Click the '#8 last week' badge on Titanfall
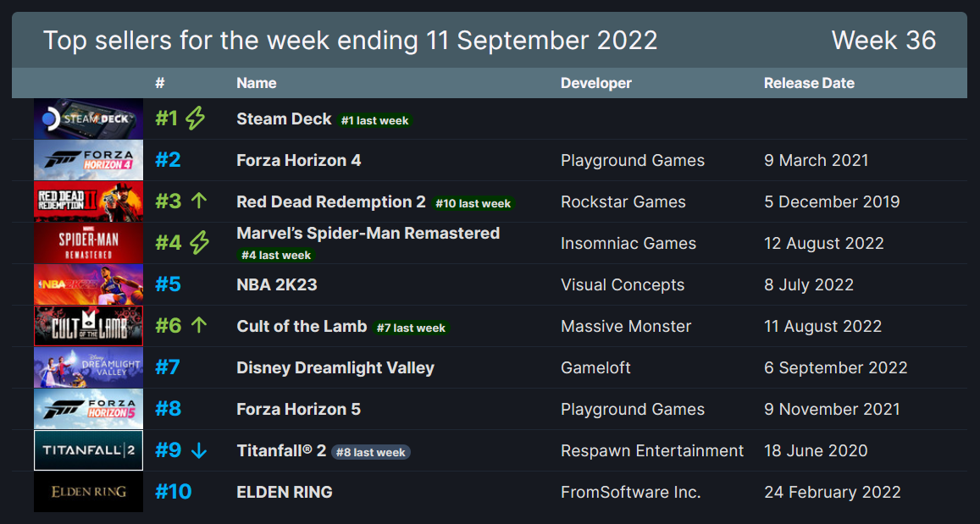The height and width of the screenshot is (524, 980). click(371, 452)
